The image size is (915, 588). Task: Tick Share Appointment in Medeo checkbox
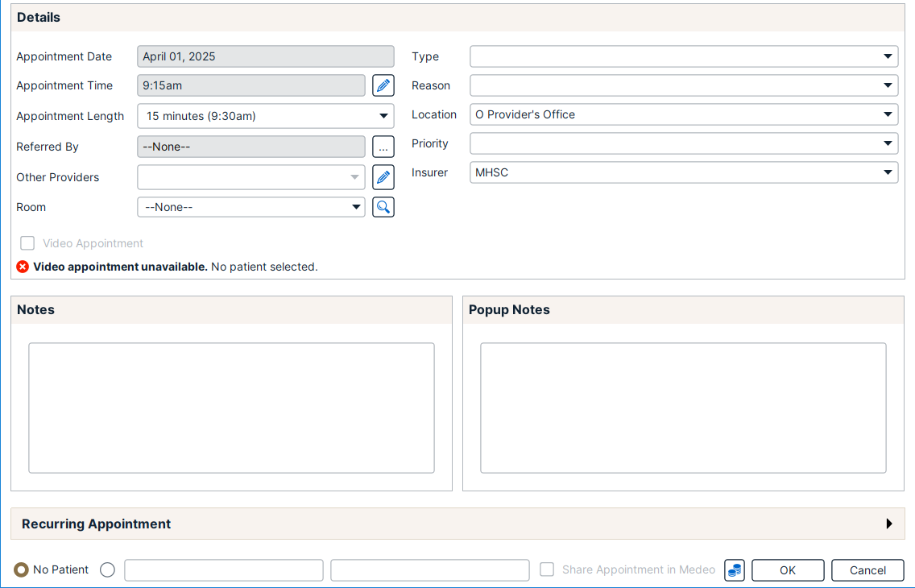click(547, 569)
